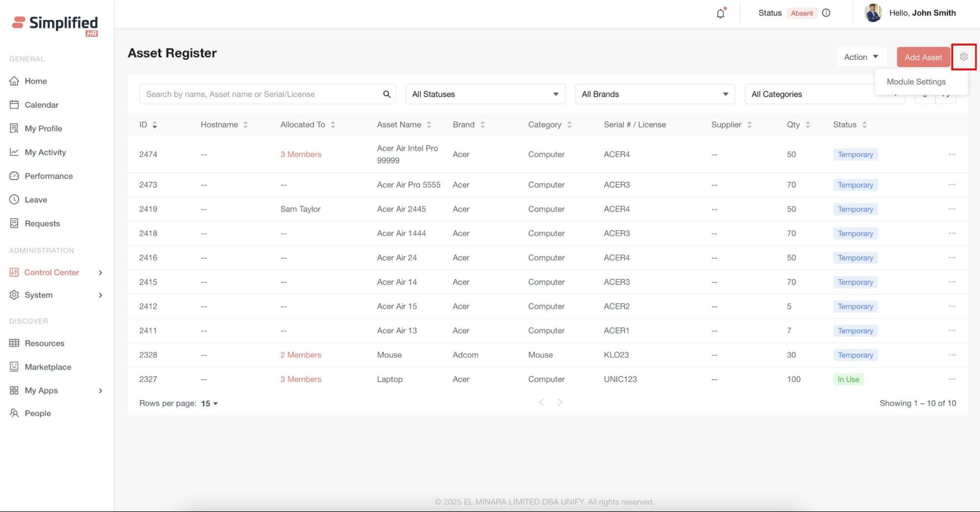This screenshot has height=512, width=980.
Task: Go to Performance in sidebar
Action: coord(49,176)
